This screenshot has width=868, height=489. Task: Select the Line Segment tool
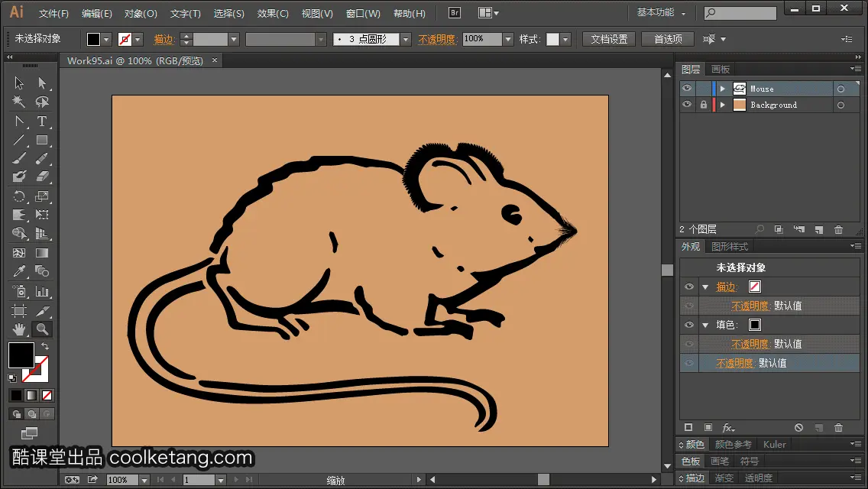click(19, 140)
